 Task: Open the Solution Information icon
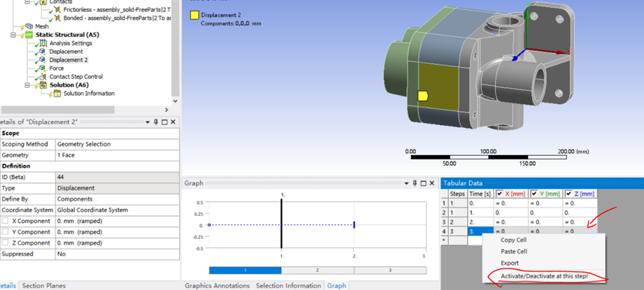[x=57, y=94]
